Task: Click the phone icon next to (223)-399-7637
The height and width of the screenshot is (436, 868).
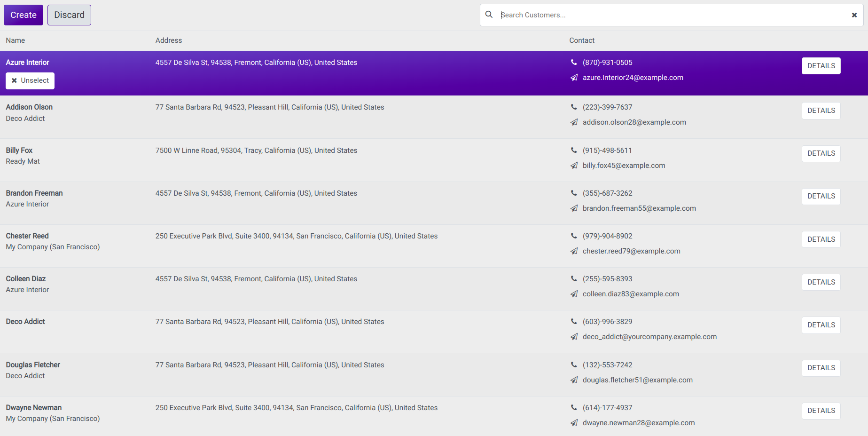Action: coord(574,107)
